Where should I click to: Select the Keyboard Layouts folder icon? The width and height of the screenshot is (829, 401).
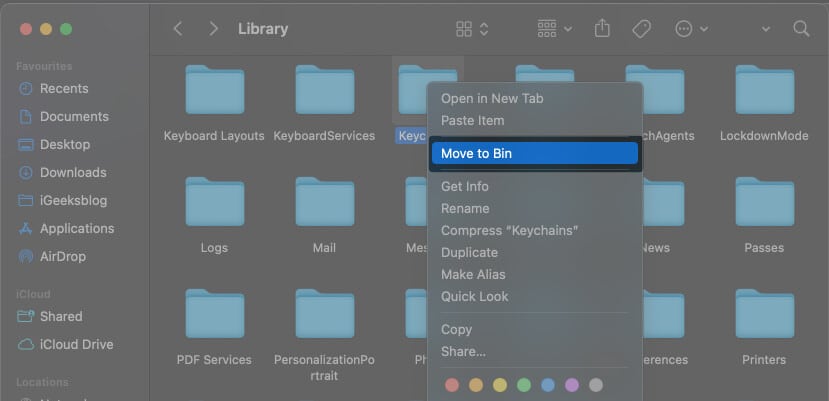[x=215, y=89]
